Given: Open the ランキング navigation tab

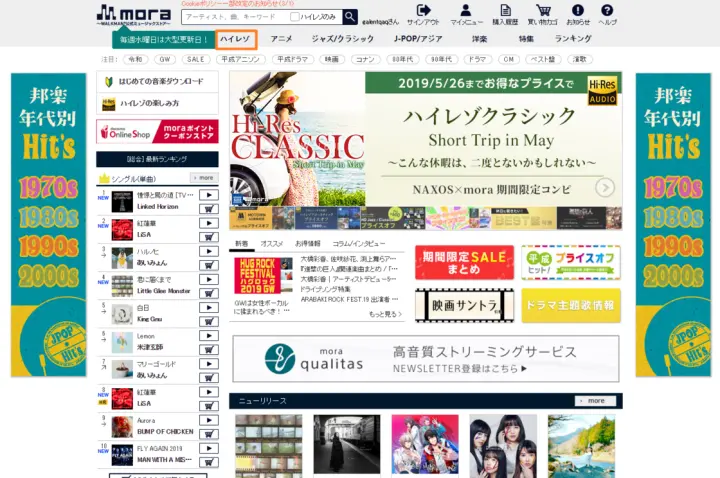Looking at the screenshot, I should coord(573,39).
